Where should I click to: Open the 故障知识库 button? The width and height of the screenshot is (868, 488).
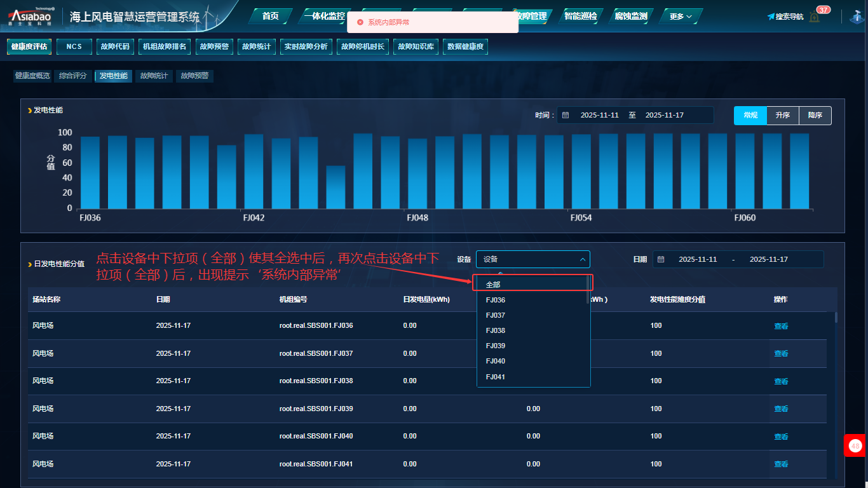[x=416, y=46]
